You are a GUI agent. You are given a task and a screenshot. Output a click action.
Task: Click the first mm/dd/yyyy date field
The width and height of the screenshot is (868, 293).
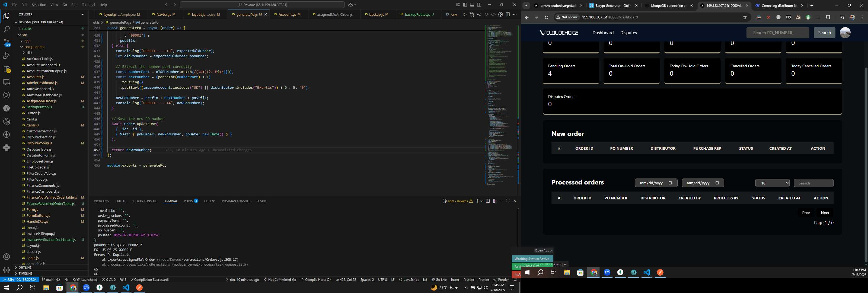tap(656, 183)
